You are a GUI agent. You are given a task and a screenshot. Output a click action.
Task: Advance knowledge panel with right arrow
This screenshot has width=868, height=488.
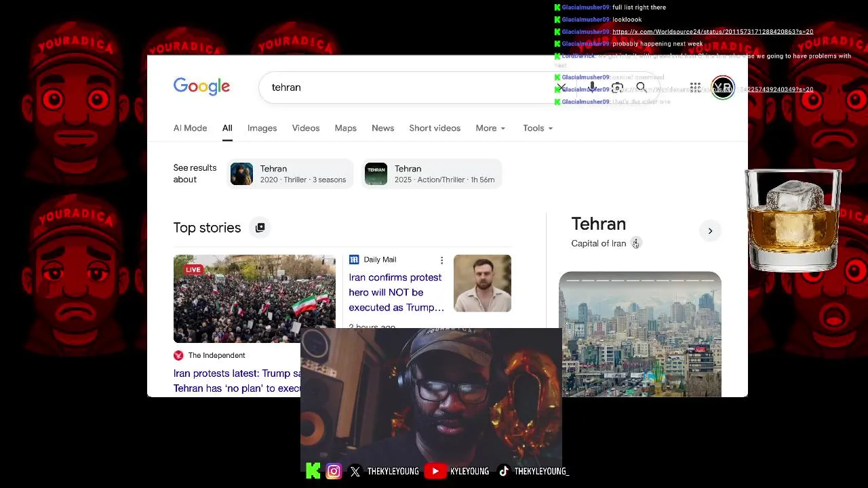710,231
